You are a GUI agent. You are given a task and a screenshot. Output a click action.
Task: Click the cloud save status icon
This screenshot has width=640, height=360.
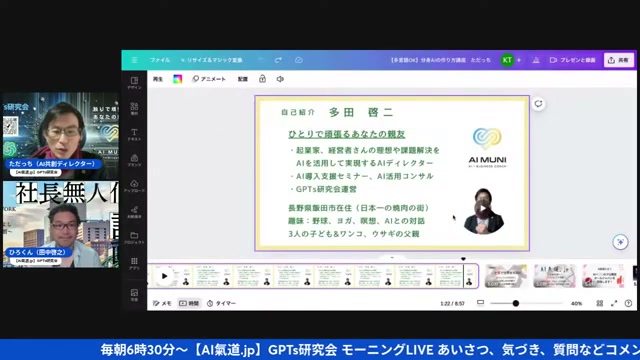299,60
